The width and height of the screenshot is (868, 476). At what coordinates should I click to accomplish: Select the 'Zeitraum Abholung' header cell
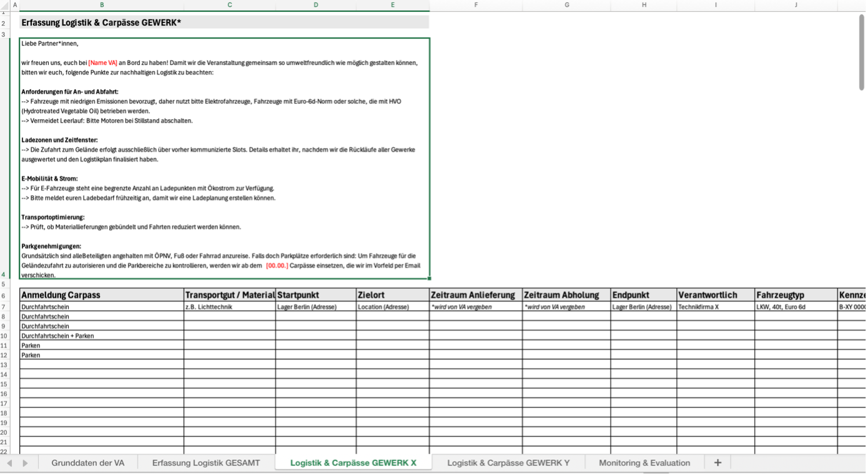(567, 295)
